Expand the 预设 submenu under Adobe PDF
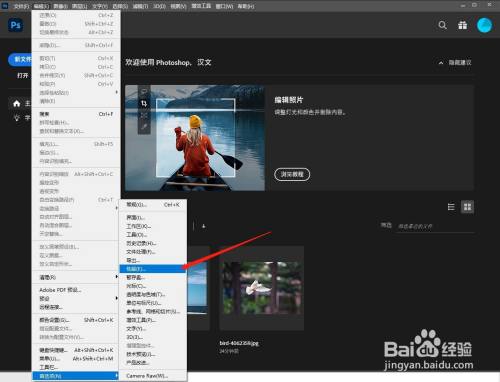This screenshot has width=500, height=382. [76, 298]
